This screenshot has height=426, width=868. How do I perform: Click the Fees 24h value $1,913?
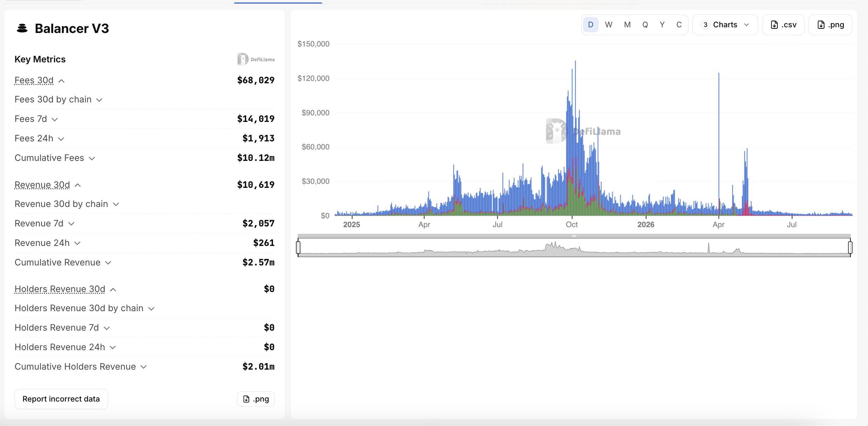tap(258, 139)
